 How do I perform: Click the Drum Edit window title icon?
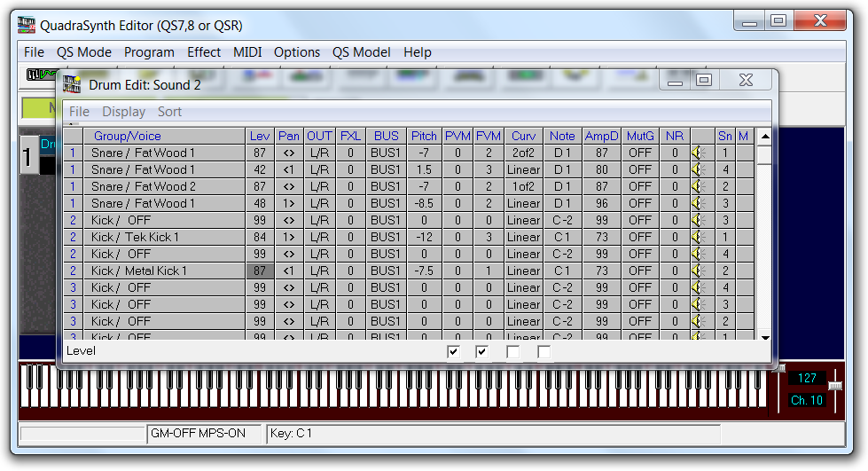pyautogui.click(x=73, y=84)
